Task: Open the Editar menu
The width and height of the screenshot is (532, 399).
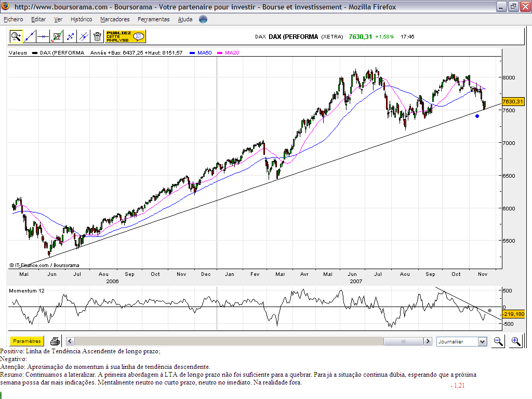Action: [38, 19]
